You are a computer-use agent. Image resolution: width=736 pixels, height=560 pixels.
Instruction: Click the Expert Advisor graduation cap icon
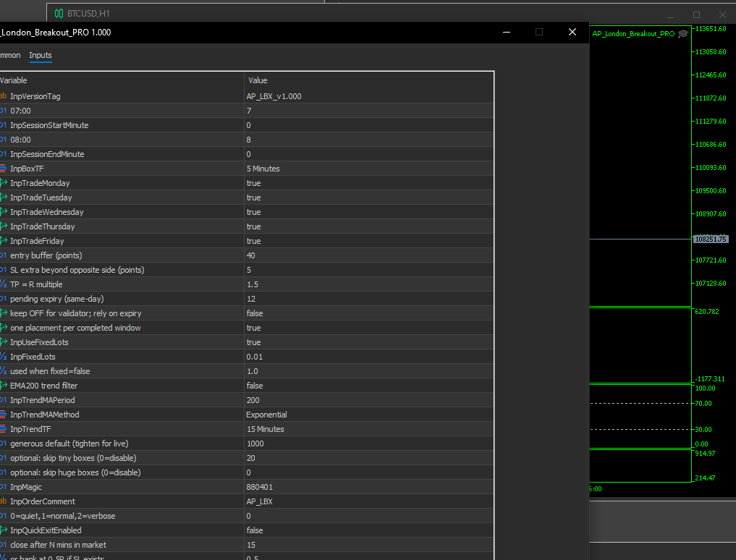pyautogui.click(x=683, y=33)
